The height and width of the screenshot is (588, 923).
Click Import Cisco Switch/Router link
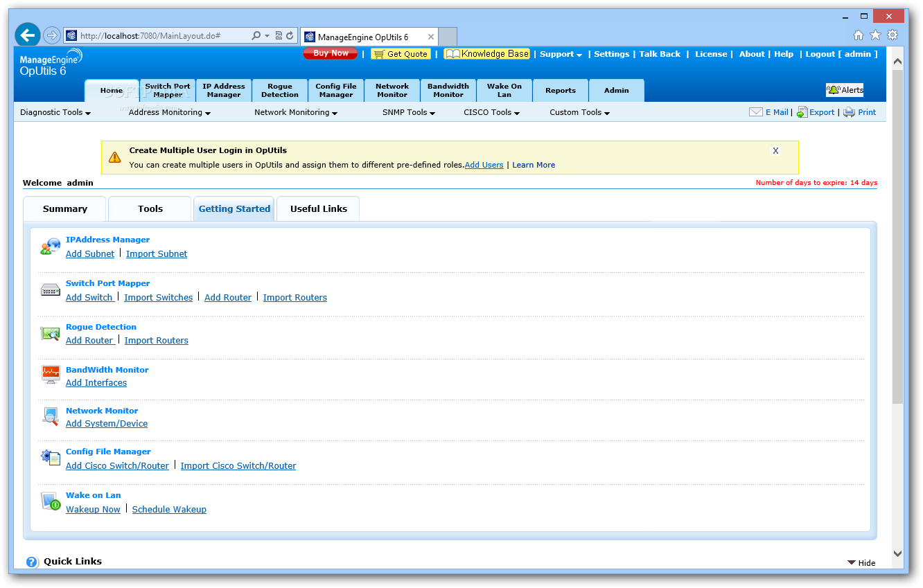[x=238, y=466]
